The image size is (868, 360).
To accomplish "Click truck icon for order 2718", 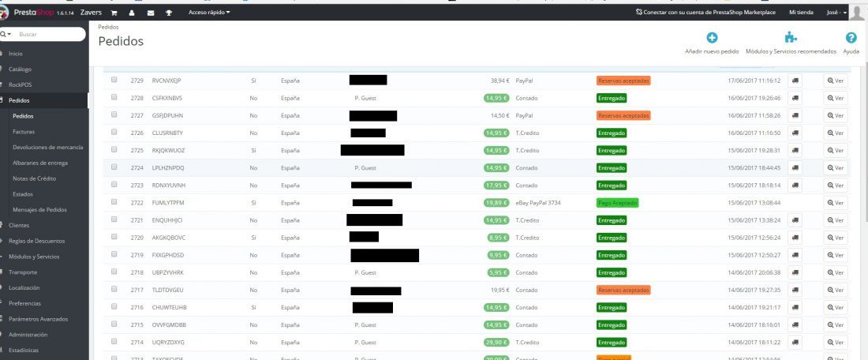I will [795, 272].
